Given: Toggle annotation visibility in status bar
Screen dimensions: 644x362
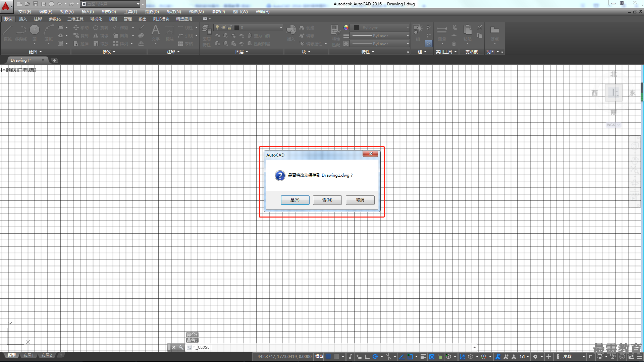Looking at the screenshot, I should (498, 357).
